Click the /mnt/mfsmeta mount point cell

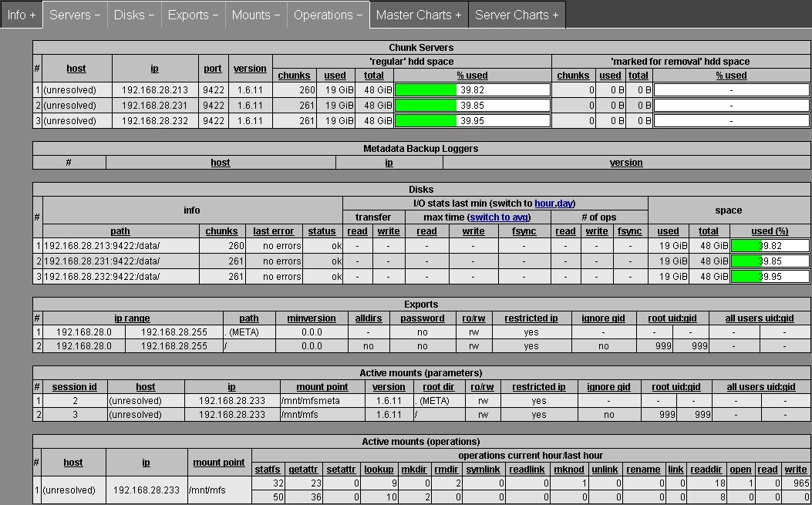pos(322,400)
